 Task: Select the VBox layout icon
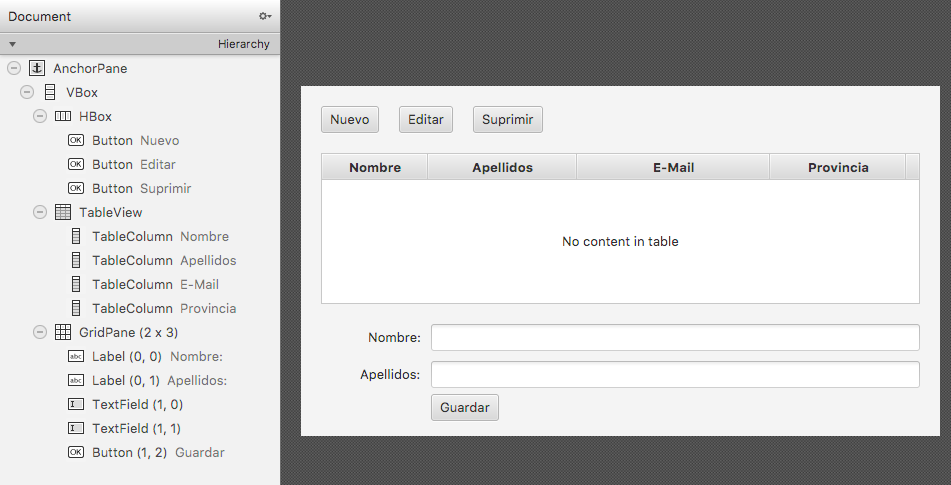click(x=50, y=93)
